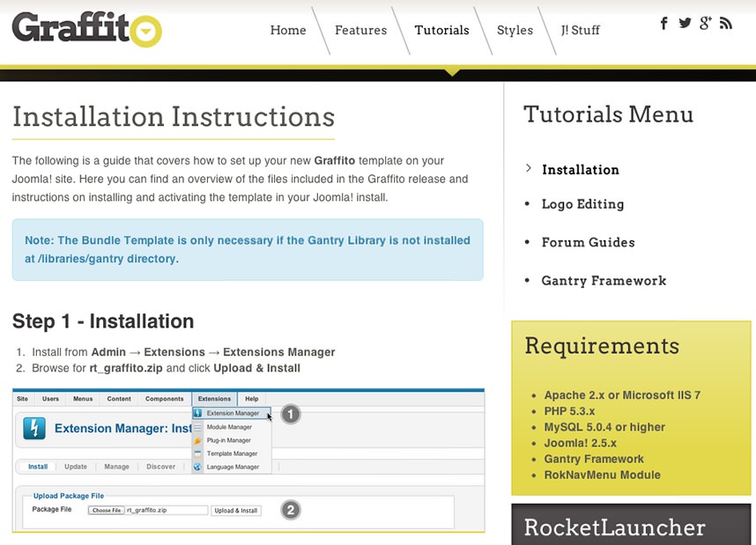Switch to the Manage tab in the screenshot
Image resolution: width=756 pixels, height=545 pixels.
point(116,467)
